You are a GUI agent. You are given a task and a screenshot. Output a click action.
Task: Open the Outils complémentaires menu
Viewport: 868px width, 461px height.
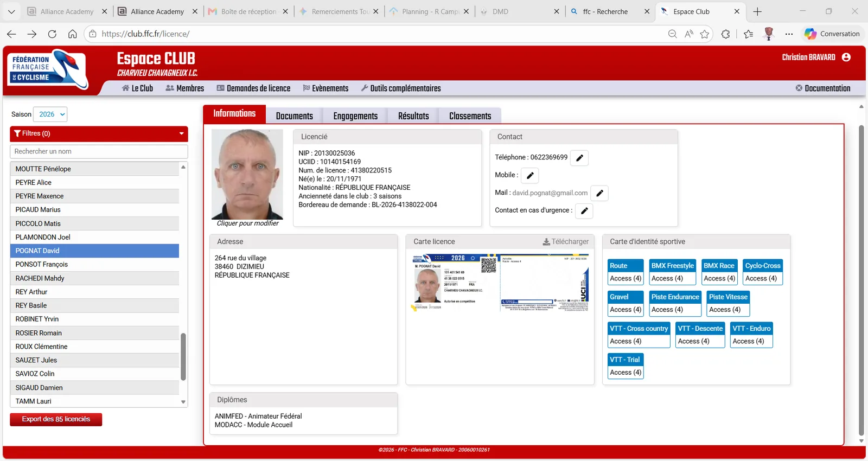(x=401, y=88)
